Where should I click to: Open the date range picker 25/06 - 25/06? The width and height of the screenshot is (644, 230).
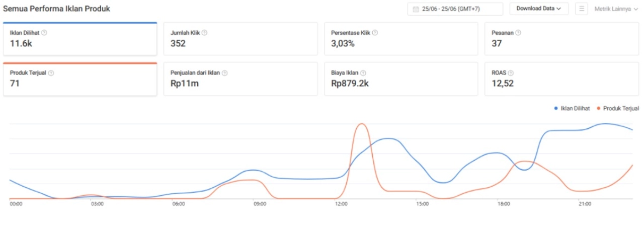[455, 9]
